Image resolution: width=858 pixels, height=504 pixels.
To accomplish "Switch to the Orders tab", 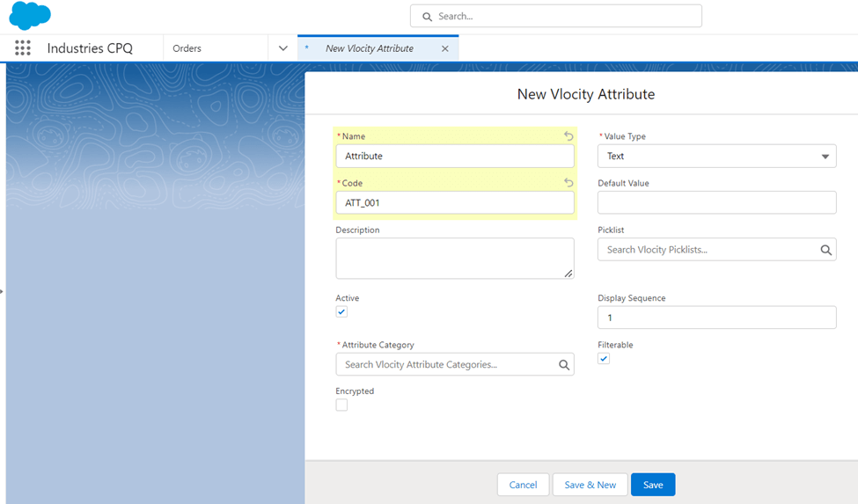I will pos(187,48).
